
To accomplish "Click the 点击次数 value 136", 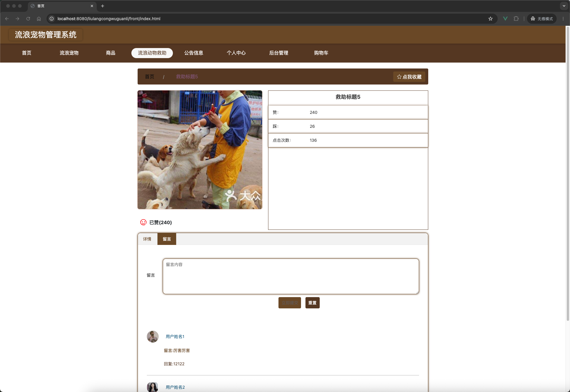I will 313,140.
